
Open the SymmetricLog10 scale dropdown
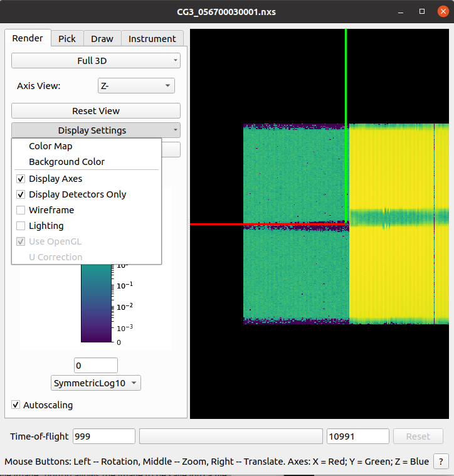click(96, 383)
